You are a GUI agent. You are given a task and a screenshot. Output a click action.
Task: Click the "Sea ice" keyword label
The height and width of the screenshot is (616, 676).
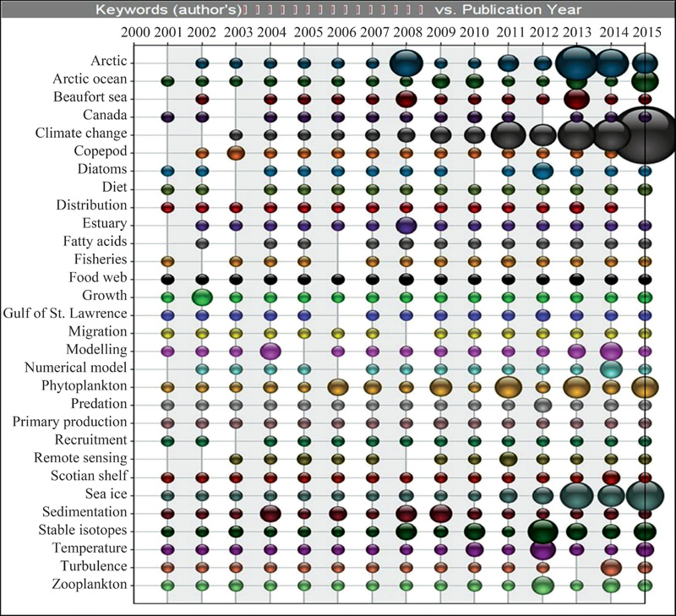[106, 493]
